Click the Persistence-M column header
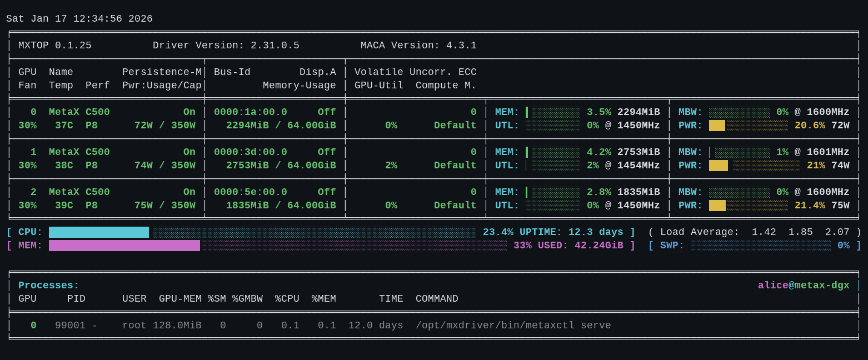Viewport: 868px width, 360px height. click(162, 72)
